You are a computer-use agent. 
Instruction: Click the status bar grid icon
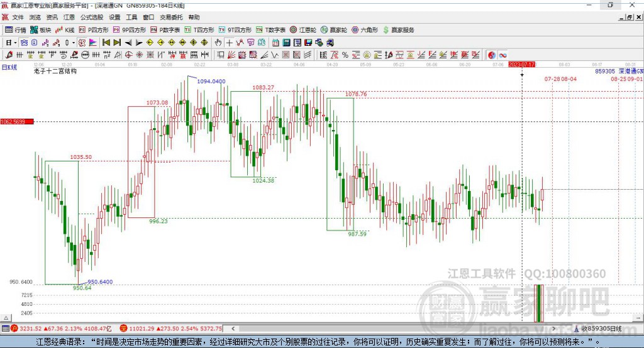coord(5,329)
